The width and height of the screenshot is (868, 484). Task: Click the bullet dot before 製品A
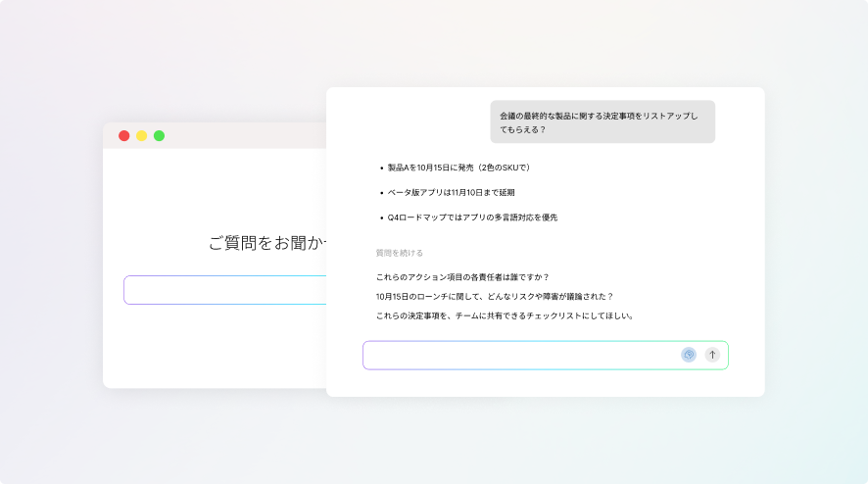(x=381, y=169)
